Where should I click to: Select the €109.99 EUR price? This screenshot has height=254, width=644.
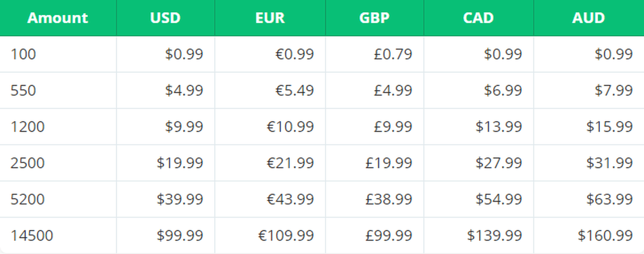pyautogui.click(x=286, y=236)
